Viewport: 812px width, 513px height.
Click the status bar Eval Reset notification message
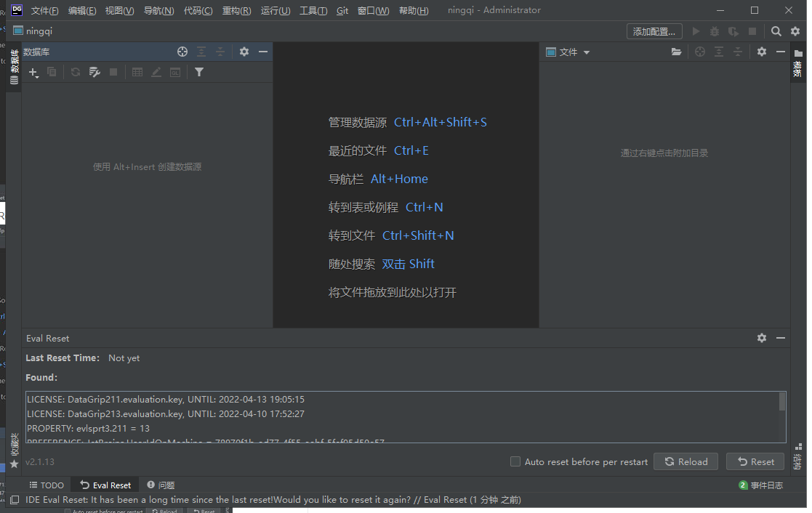pos(273,499)
